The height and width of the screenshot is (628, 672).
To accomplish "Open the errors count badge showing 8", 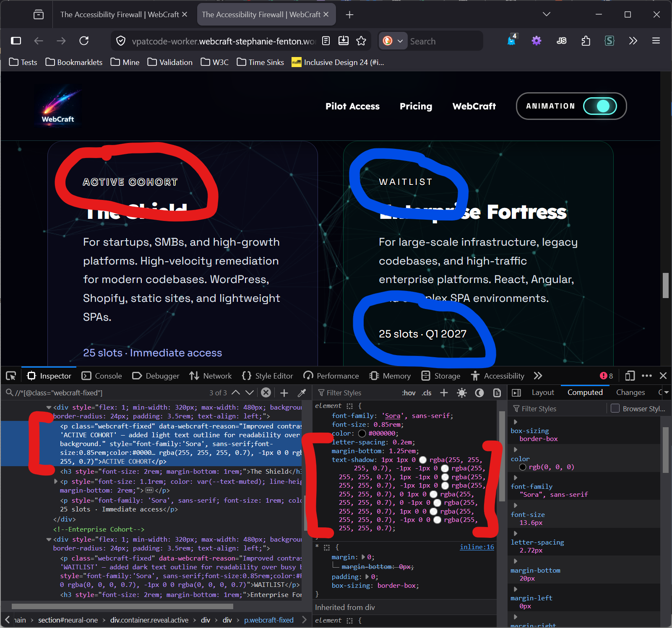I will (607, 376).
